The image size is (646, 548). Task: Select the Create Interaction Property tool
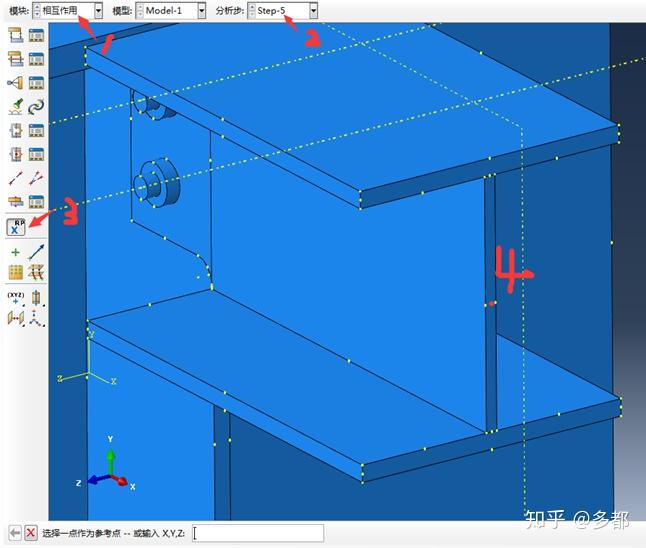(x=15, y=59)
